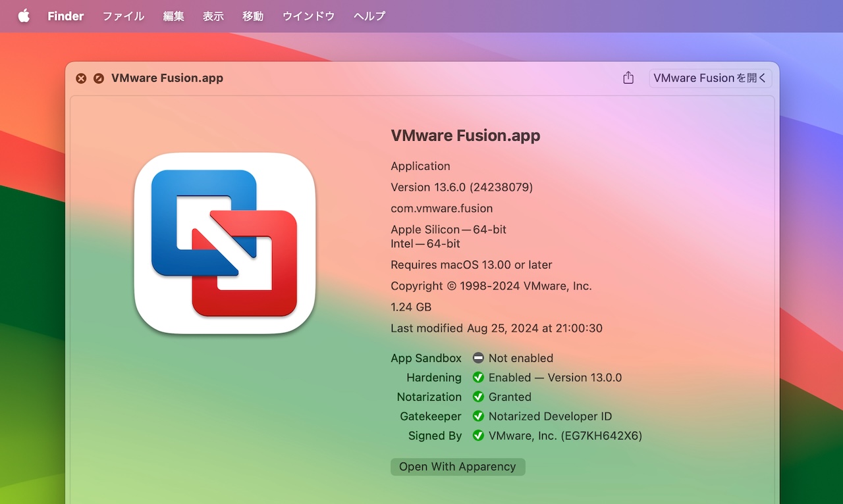The height and width of the screenshot is (504, 843).
Task: Click the Granted status text
Action: pos(510,397)
